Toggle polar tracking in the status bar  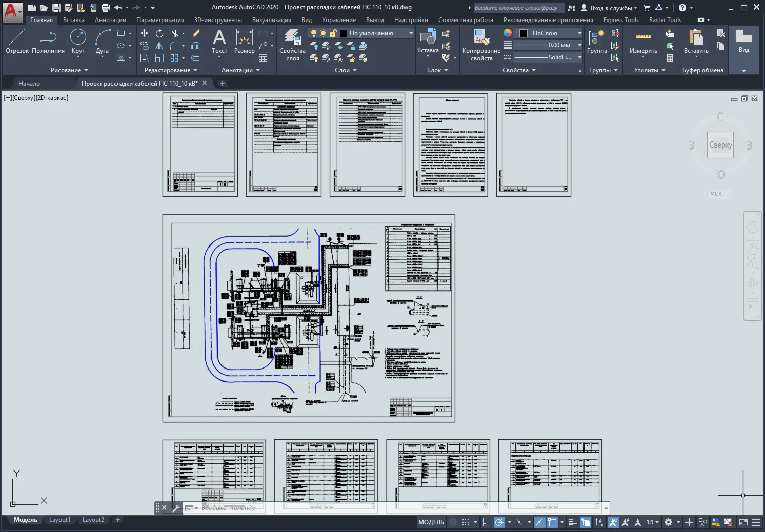tap(499, 522)
